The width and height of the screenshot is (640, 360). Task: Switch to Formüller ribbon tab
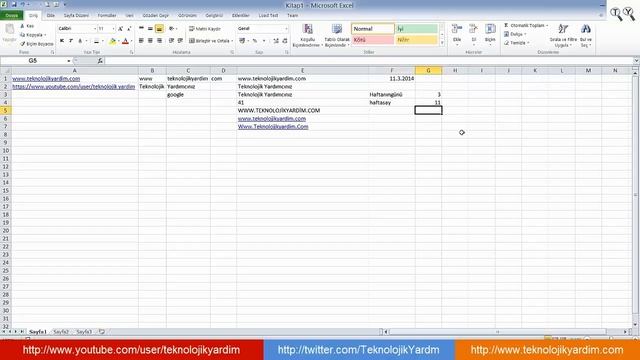click(107, 16)
